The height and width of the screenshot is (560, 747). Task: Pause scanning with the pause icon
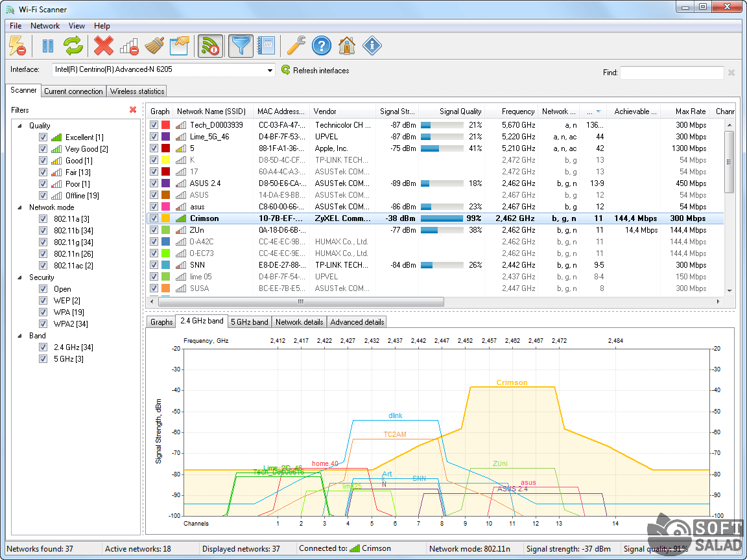pos(47,46)
